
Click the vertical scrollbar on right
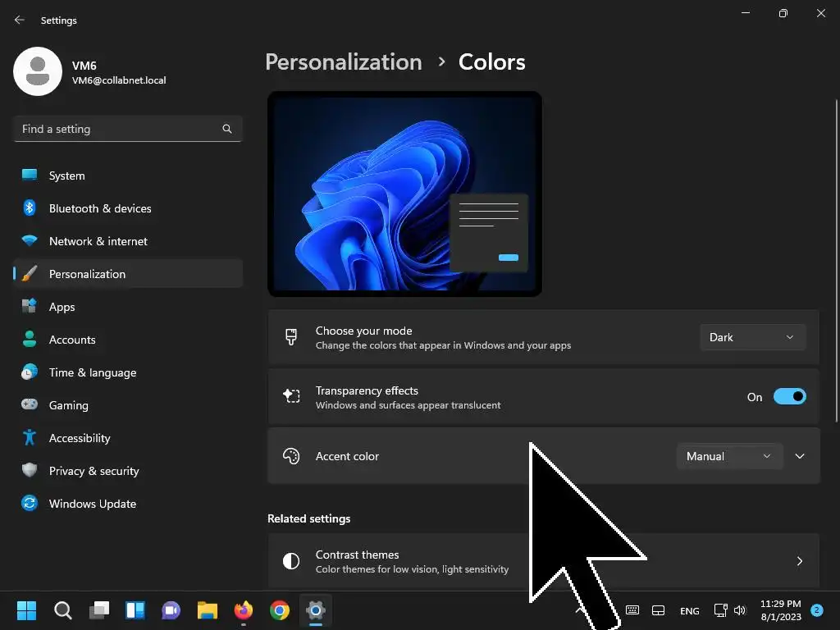tap(836, 260)
